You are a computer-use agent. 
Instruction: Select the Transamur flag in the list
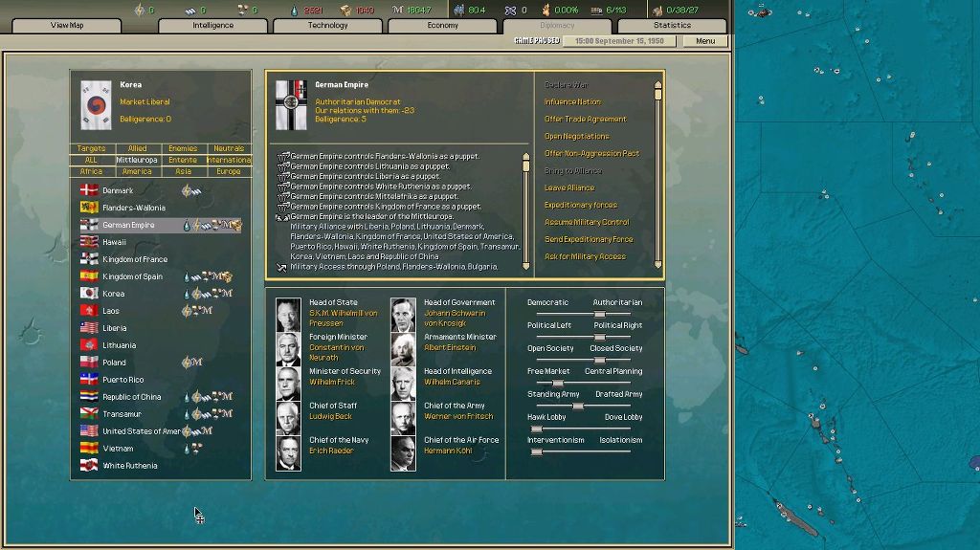(89, 414)
